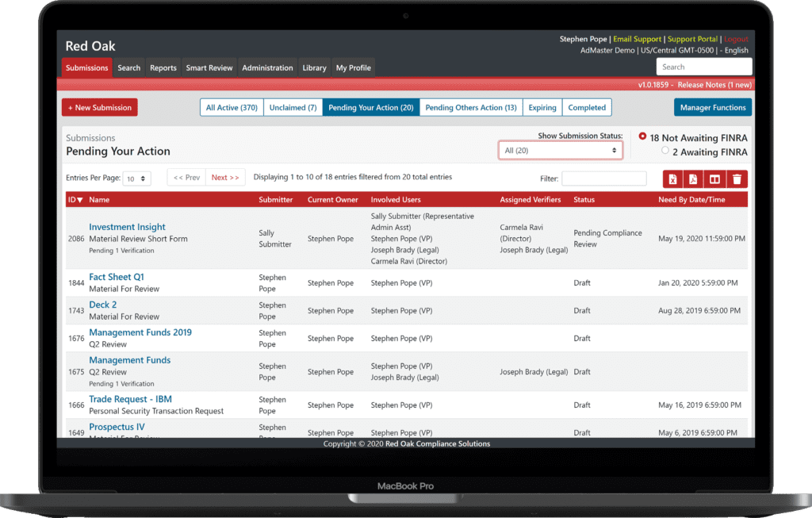Show Expiring submissions
The width and height of the screenshot is (812, 518).
coord(542,108)
